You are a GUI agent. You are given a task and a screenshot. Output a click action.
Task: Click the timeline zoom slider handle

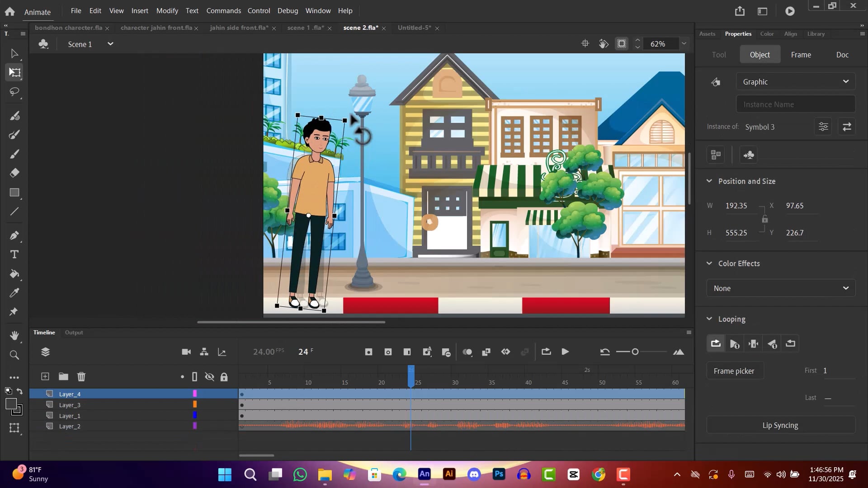[635, 352]
